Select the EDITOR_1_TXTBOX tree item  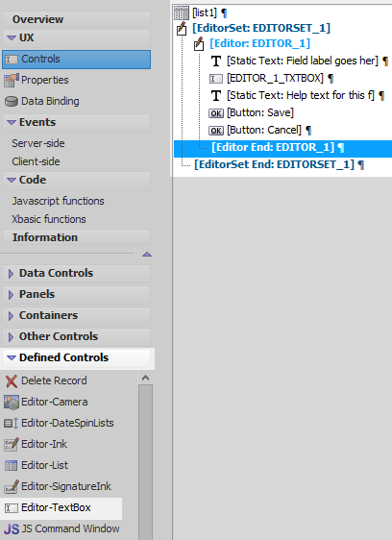coord(272,78)
